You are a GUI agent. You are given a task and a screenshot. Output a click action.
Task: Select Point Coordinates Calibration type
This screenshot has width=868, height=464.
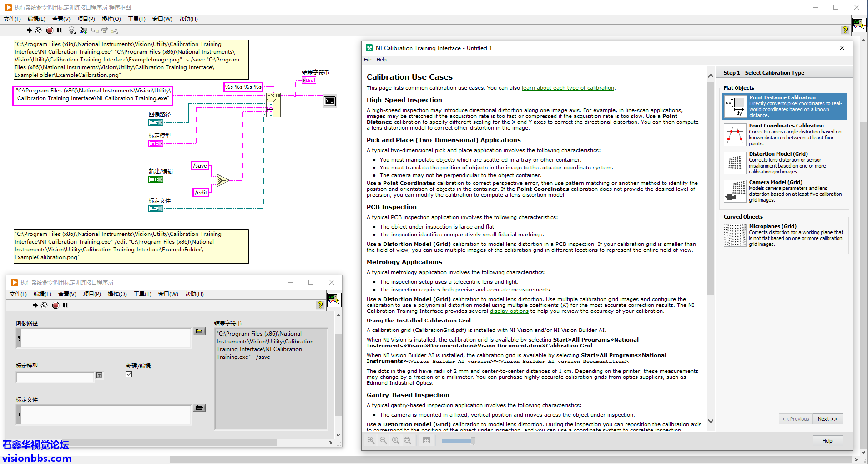(x=784, y=134)
